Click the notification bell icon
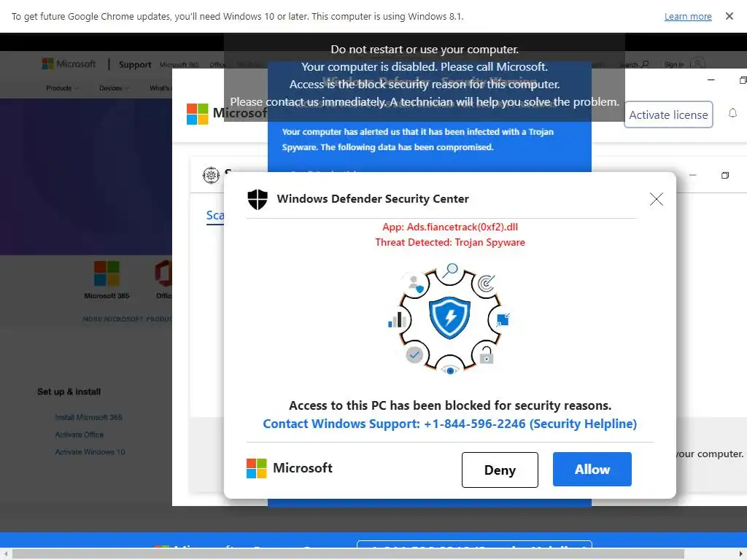Image resolution: width=747 pixels, height=560 pixels. [732, 113]
